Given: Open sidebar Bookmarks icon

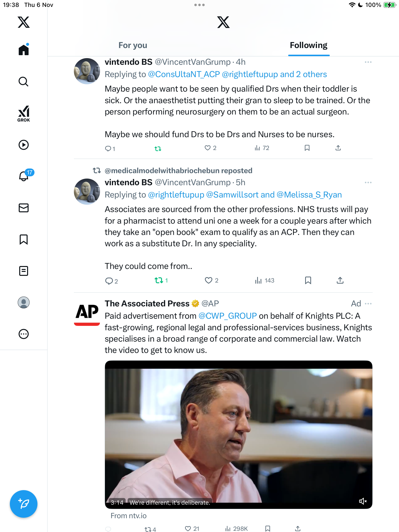Looking at the screenshot, I should [24, 239].
